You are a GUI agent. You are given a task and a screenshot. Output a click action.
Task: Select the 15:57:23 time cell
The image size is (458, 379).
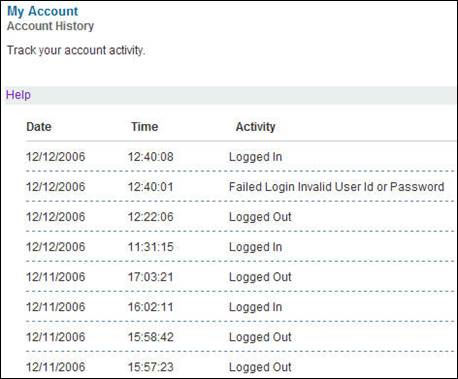click(151, 367)
